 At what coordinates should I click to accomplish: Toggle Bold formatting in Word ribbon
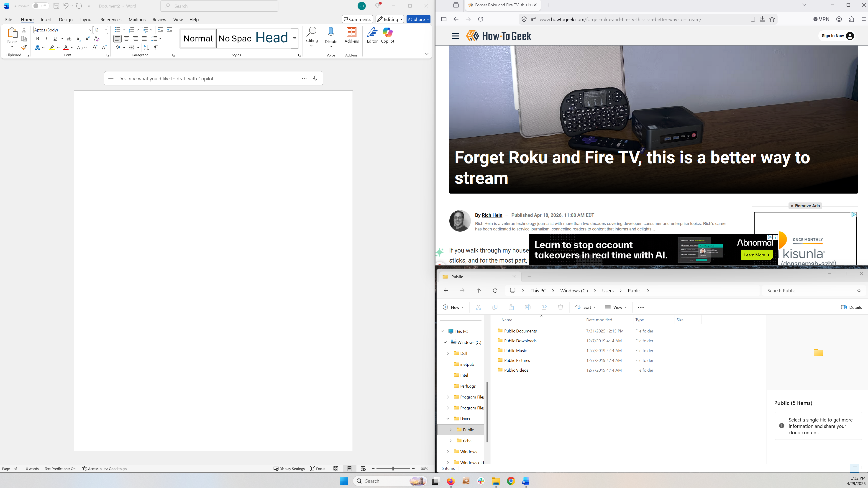pyautogui.click(x=37, y=39)
